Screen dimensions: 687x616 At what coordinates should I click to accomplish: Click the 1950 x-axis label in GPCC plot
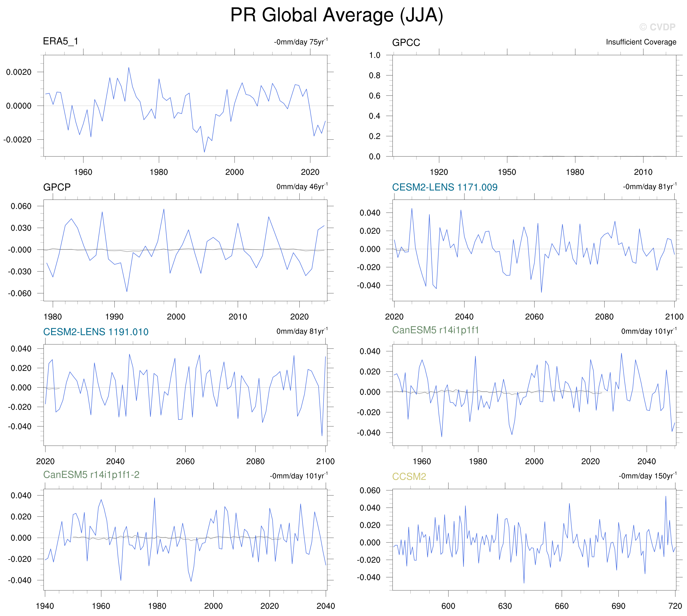(x=507, y=172)
